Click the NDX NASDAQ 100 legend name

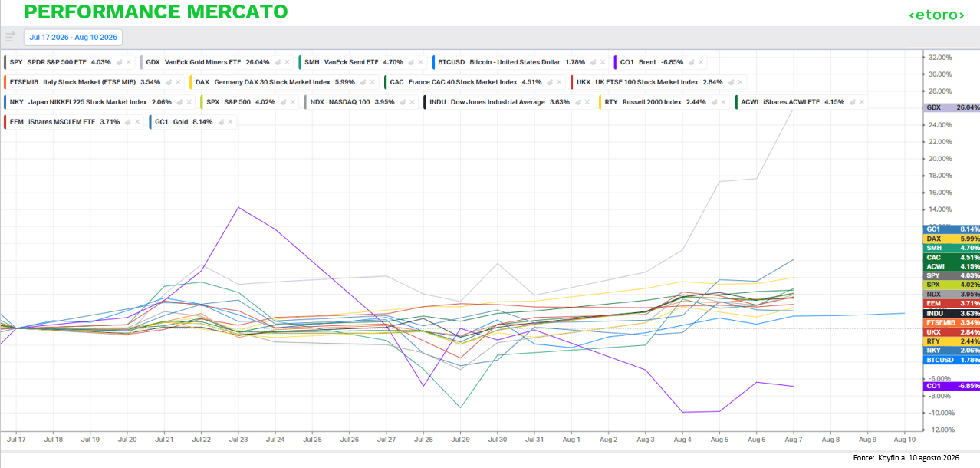point(350,102)
